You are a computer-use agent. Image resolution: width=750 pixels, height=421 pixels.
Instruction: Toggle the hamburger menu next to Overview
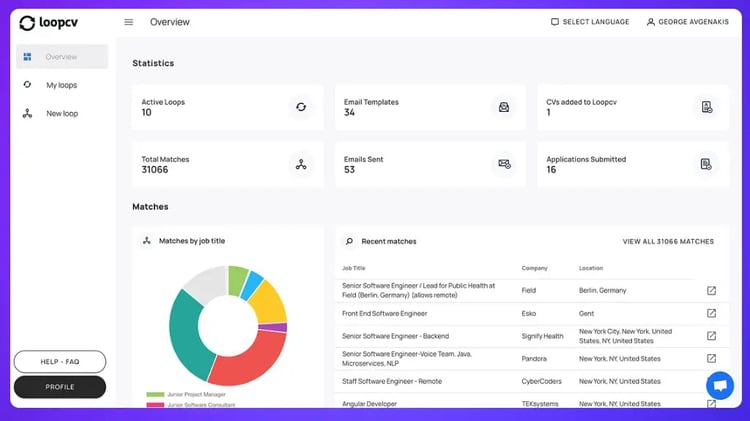tap(129, 22)
